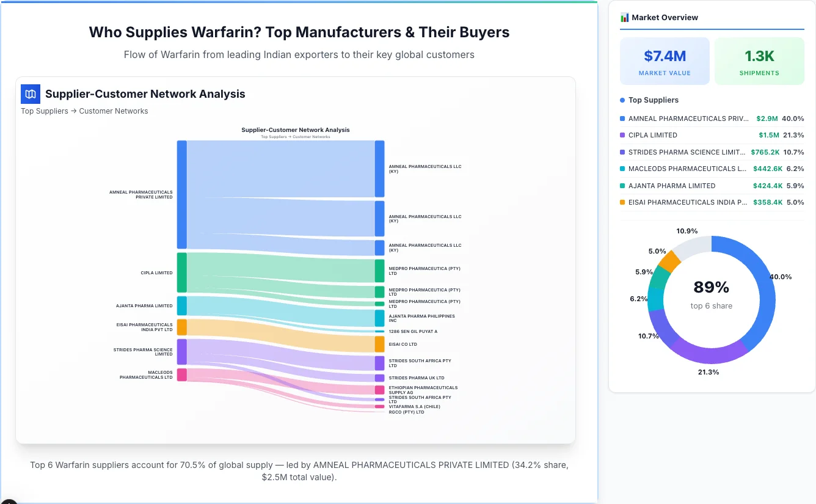Click the green square marker for AJANTA PHARMA LIMITED
Viewport: 816px width, 504px height.
tap(622, 186)
